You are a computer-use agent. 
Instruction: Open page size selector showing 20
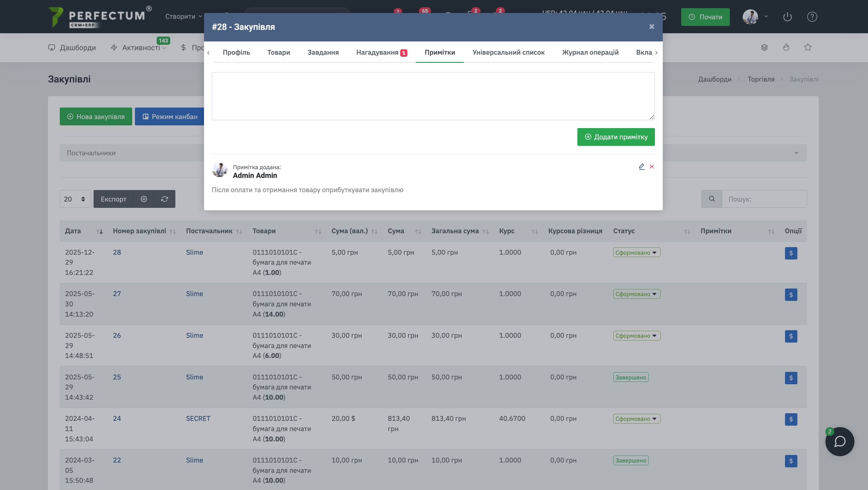[75, 199]
